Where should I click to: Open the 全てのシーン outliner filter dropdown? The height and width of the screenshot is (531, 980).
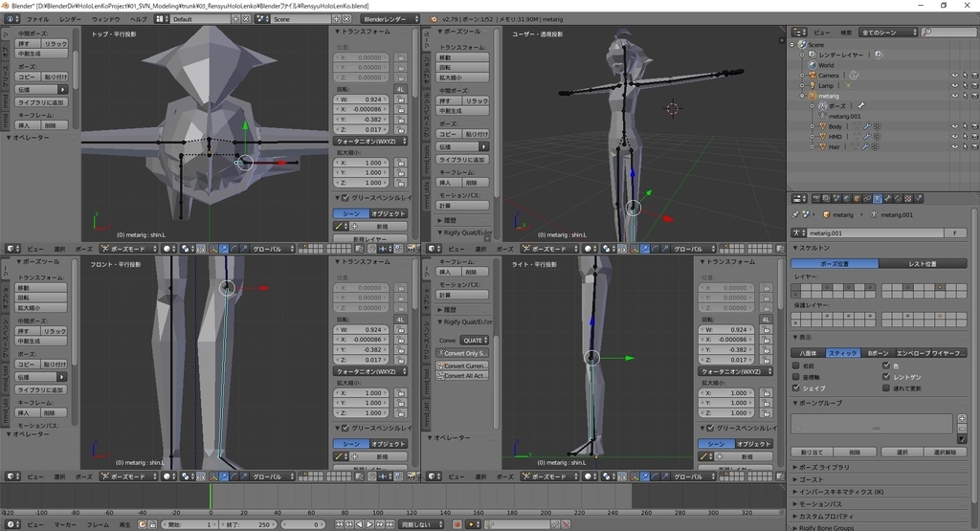click(x=889, y=32)
